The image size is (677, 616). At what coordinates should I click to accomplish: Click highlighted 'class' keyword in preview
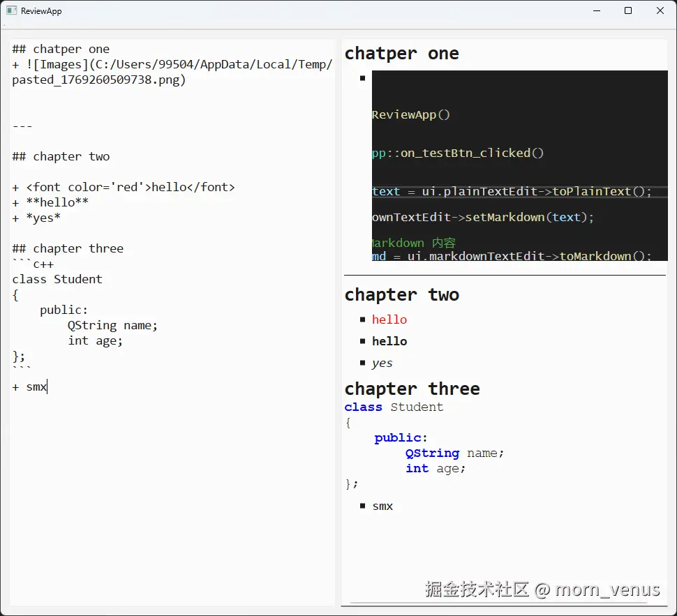[363, 407]
